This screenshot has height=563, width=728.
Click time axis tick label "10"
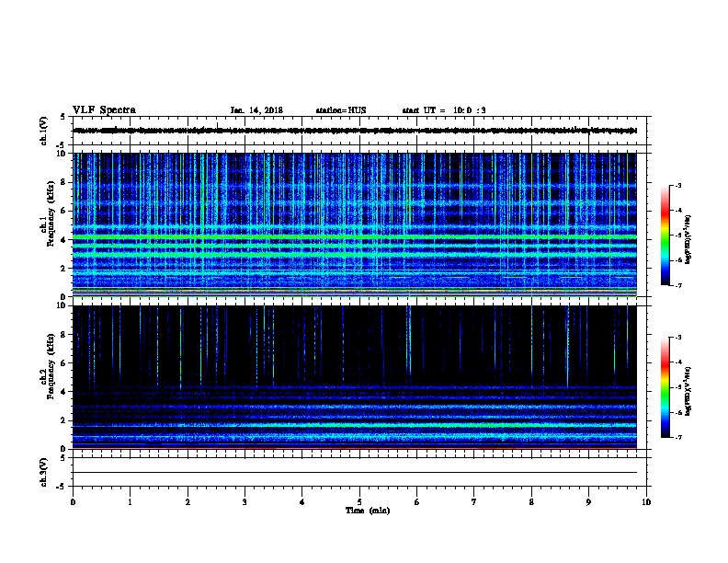click(x=646, y=502)
